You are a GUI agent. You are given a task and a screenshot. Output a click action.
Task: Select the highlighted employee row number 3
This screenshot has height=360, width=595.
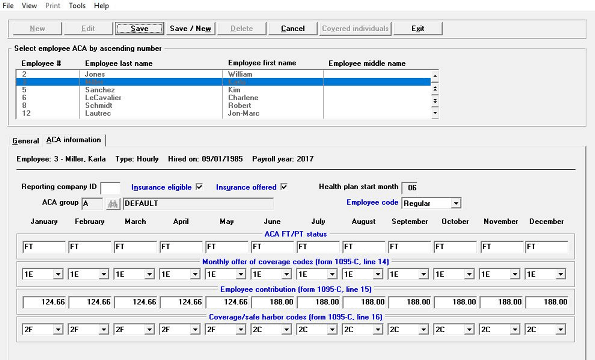tap(223, 82)
